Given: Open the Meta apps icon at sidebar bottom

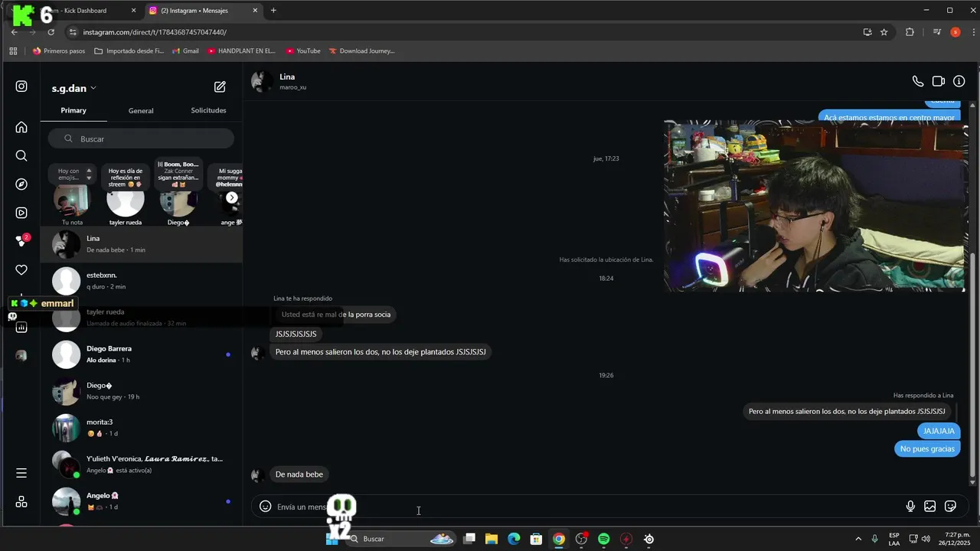Looking at the screenshot, I should point(21,502).
